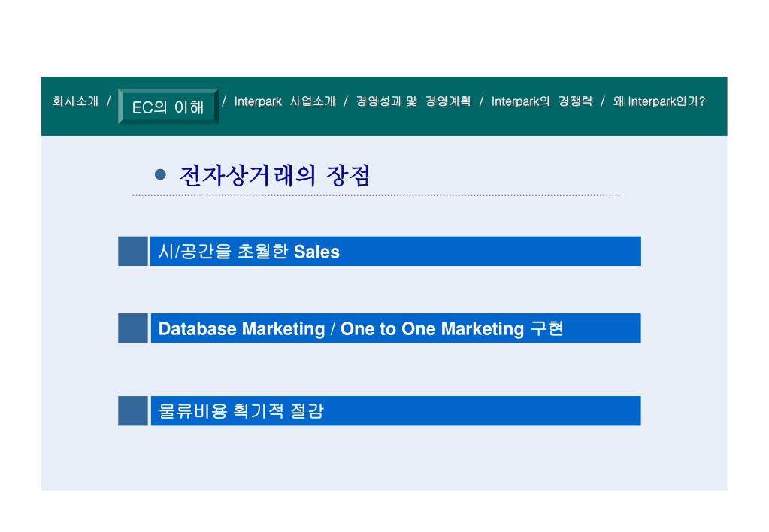Click the square icon beside Database Marketing
The width and height of the screenshot is (769, 532).
[x=133, y=328]
